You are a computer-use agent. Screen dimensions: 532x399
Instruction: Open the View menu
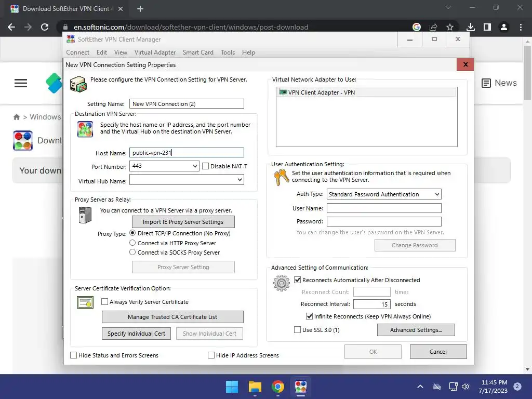coord(121,52)
